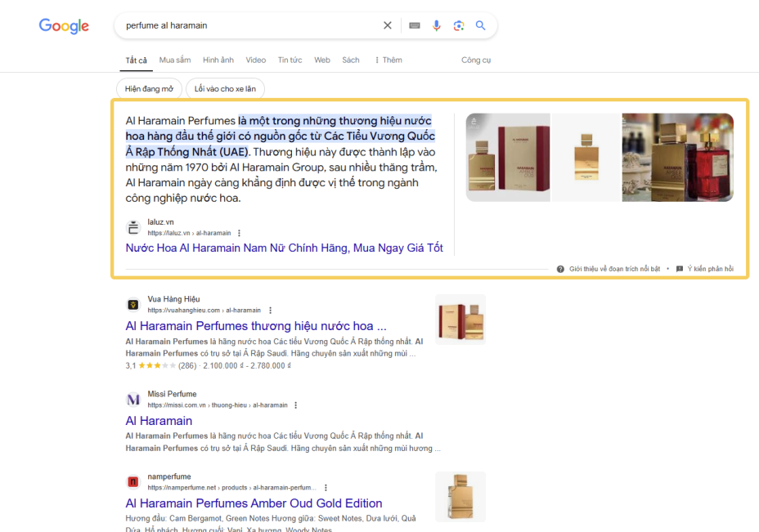The image size is (759, 532).
Task: Open the on-screen keyboard icon
Action: pos(415,25)
